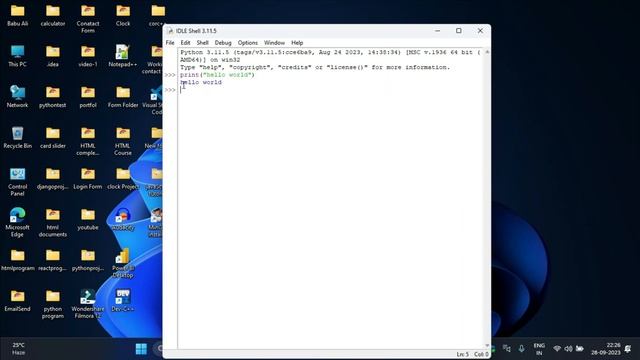The image size is (640, 360).
Task: Select the Wondershare Filmora 12 shortcut
Action: click(x=88, y=304)
